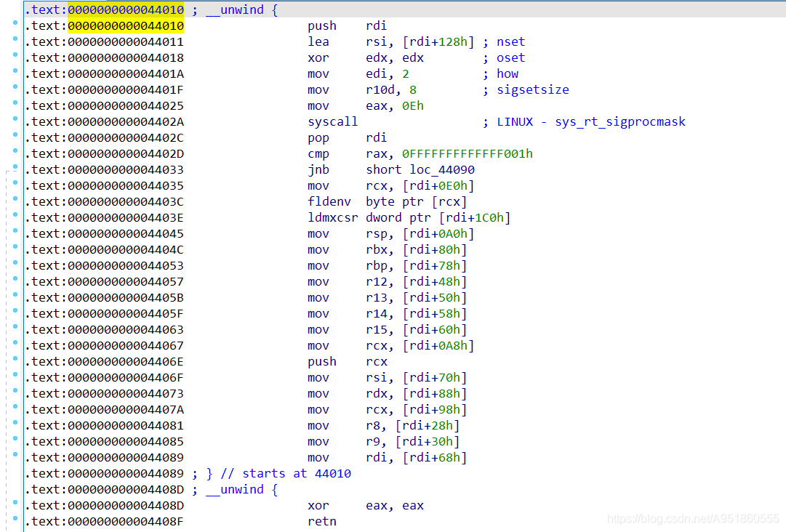Click the blue margin dot beside retn
The image size is (786, 532).
(15, 521)
